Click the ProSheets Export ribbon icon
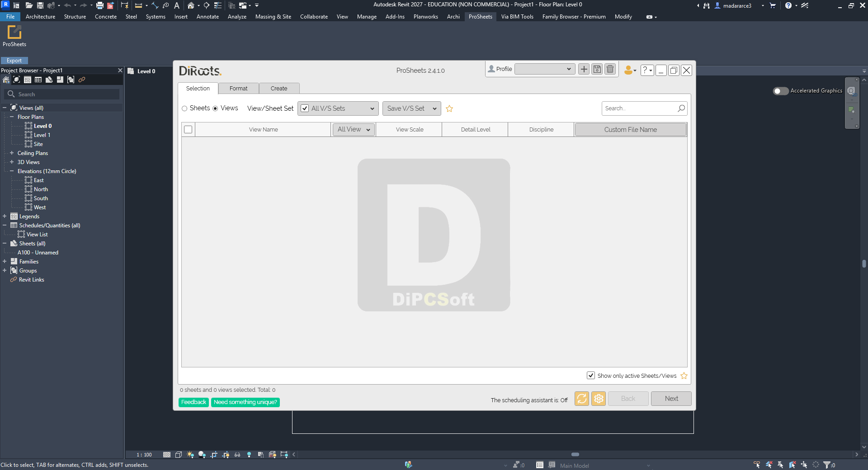This screenshot has width=868, height=470. 14,36
